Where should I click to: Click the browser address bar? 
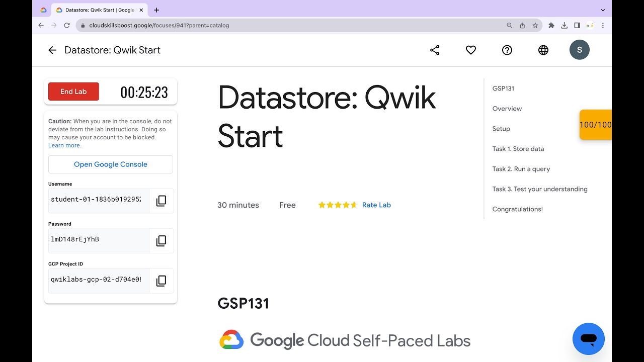coord(292,25)
